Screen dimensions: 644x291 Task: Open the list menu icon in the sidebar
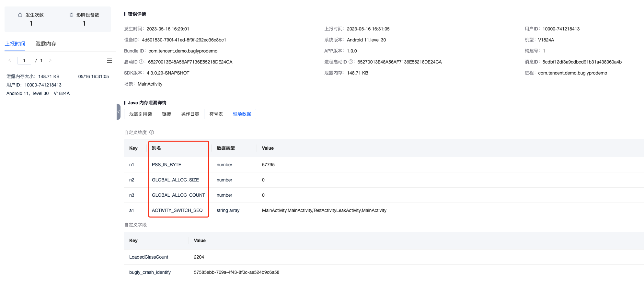[x=109, y=61]
